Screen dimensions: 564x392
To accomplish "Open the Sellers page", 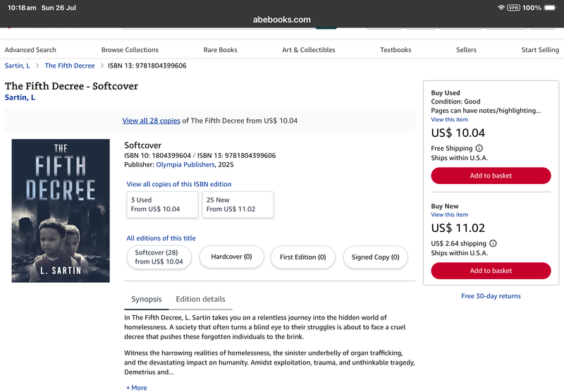I will [466, 49].
